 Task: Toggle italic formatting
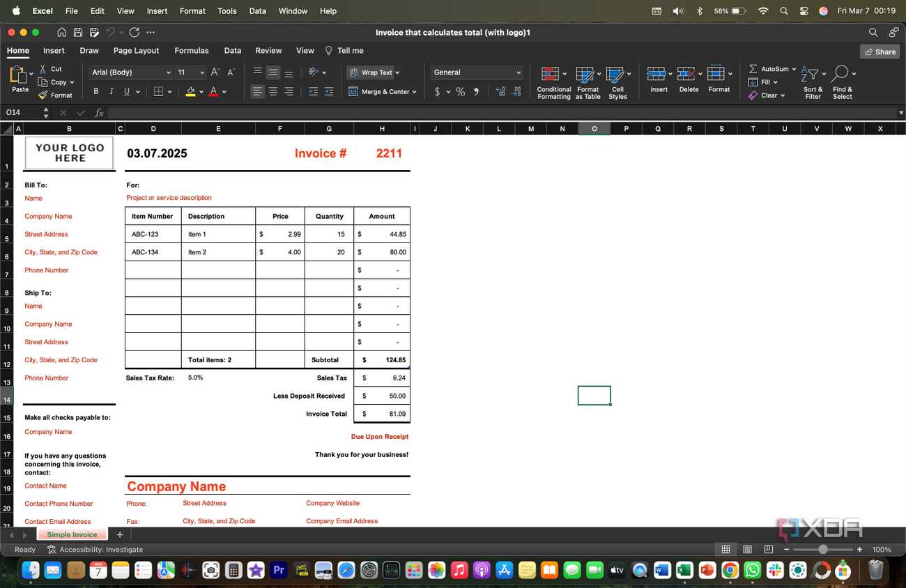click(x=112, y=91)
